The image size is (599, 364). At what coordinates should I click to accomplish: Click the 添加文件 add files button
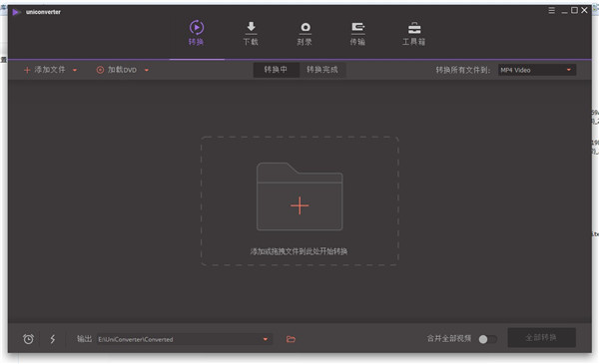tap(45, 70)
